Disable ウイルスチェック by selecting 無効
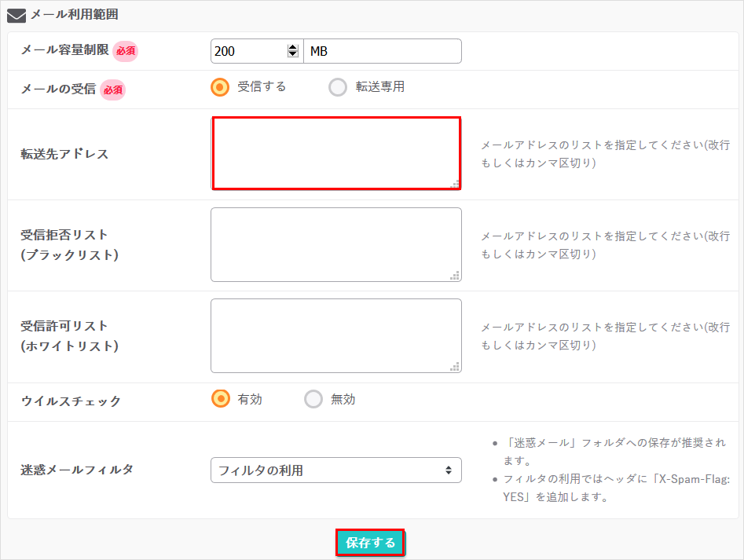Screen dimensions: 744x560 (x=313, y=399)
